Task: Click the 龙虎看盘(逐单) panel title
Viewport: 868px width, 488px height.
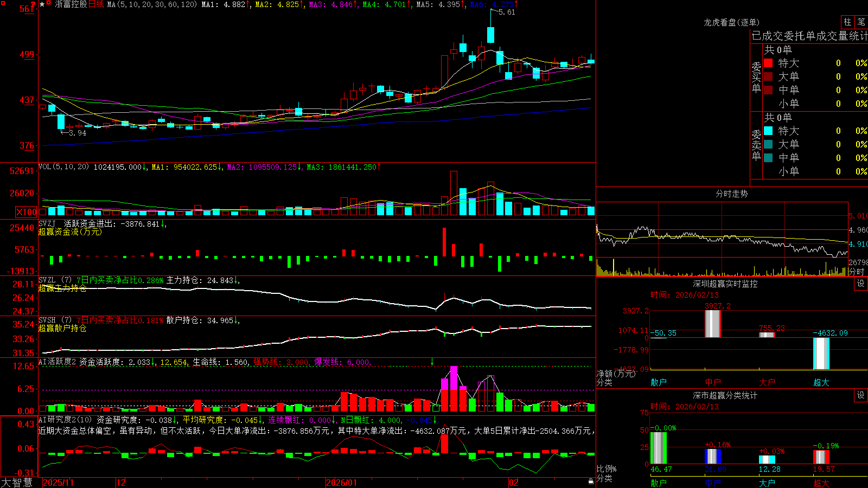Action: point(731,22)
